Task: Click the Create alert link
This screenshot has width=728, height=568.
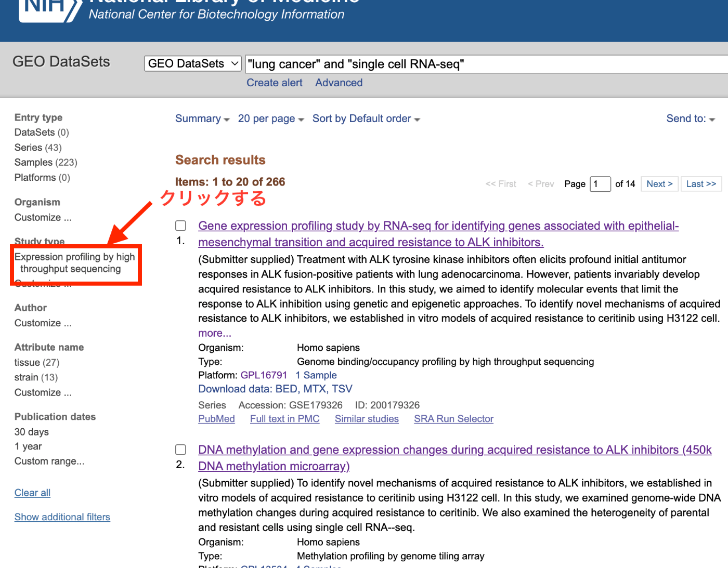Action: coord(274,83)
